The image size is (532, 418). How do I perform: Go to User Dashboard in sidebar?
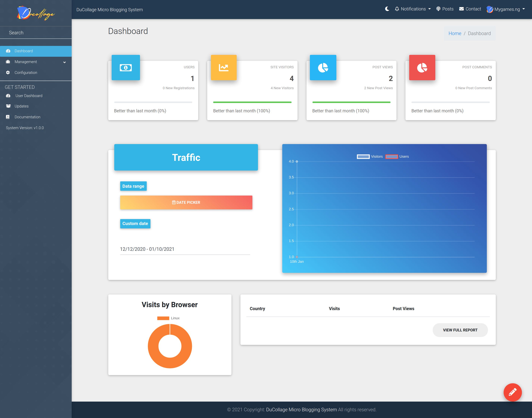tap(29, 96)
